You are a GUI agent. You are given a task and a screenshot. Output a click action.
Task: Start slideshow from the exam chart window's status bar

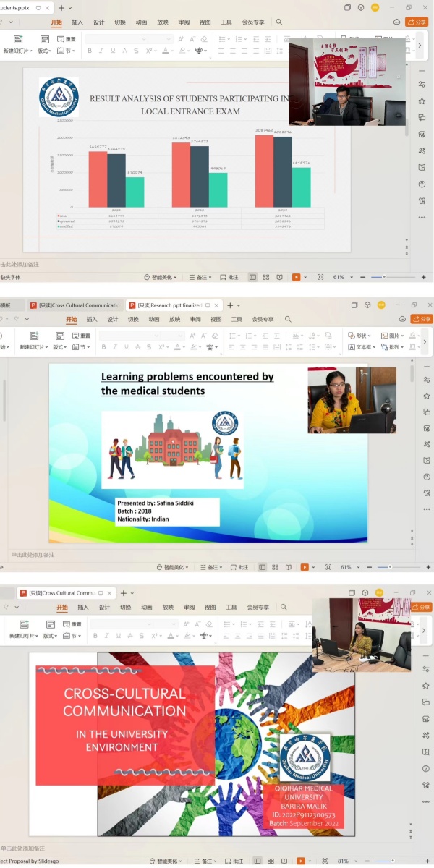click(x=297, y=277)
